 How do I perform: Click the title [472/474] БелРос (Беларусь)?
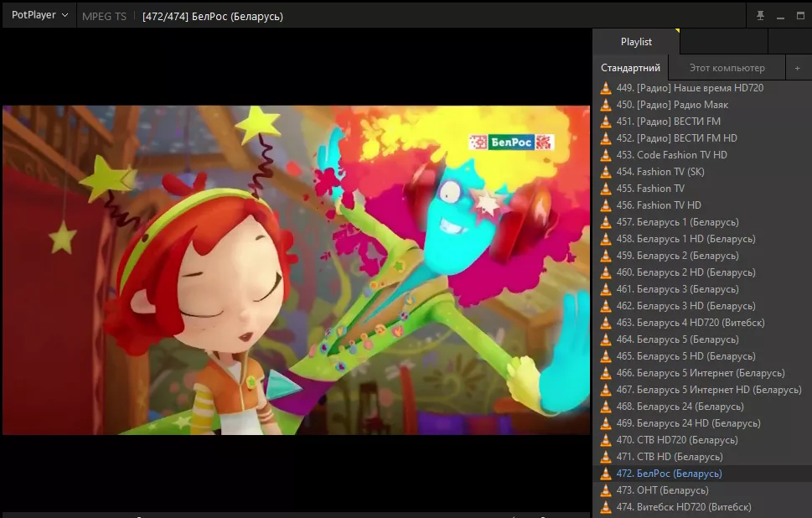[x=213, y=17]
